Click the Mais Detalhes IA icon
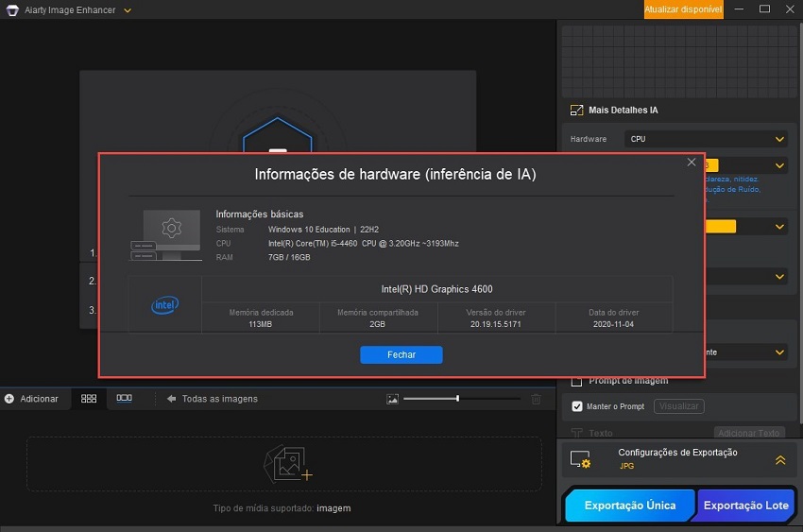 coord(576,111)
